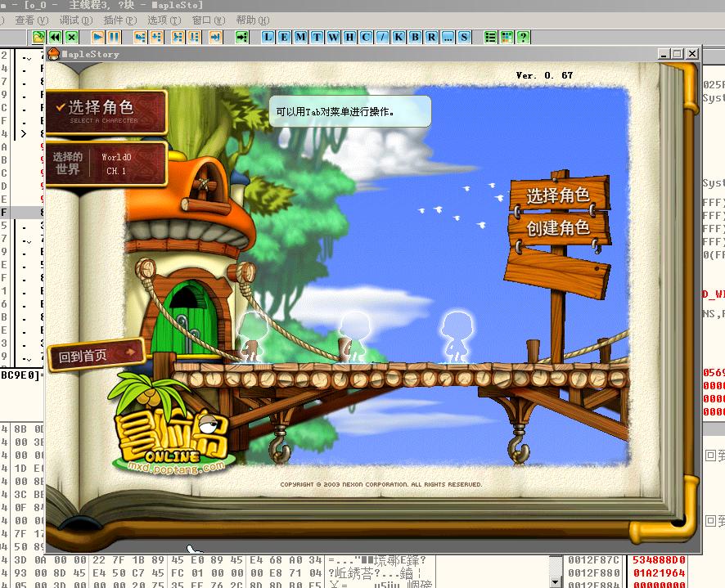Click the 回到首页 back button

pos(97,355)
